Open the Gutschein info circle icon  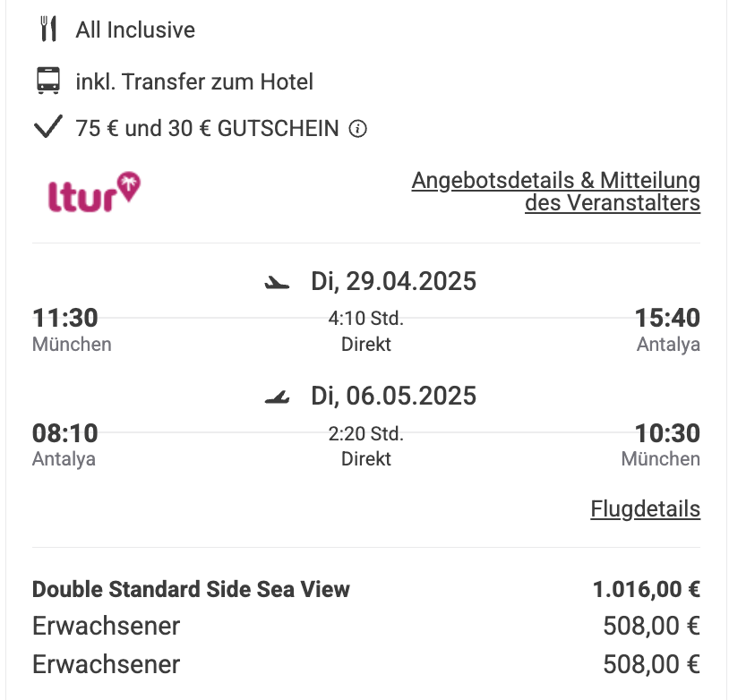[358, 129]
